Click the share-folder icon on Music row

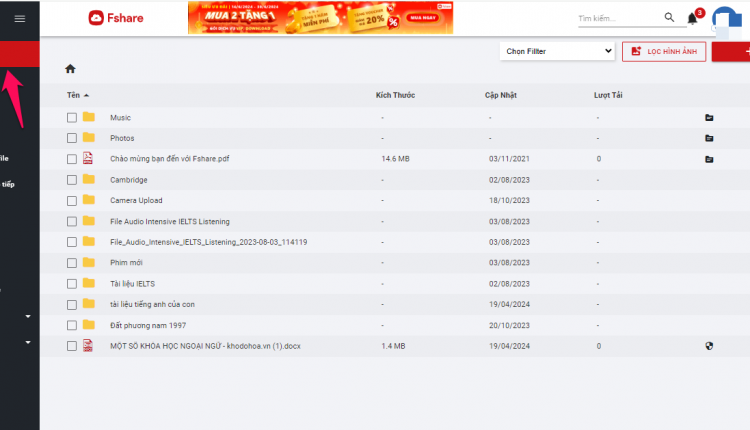pyautogui.click(x=709, y=118)
